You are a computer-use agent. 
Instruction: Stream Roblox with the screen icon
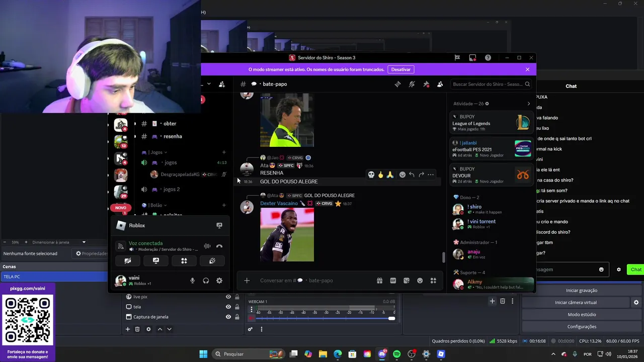click(219, 225)
